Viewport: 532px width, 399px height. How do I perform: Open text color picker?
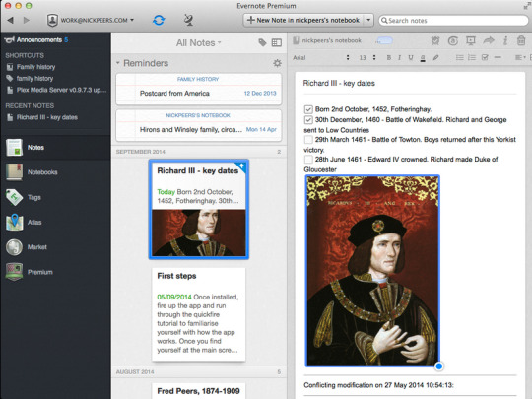point(423,58)
